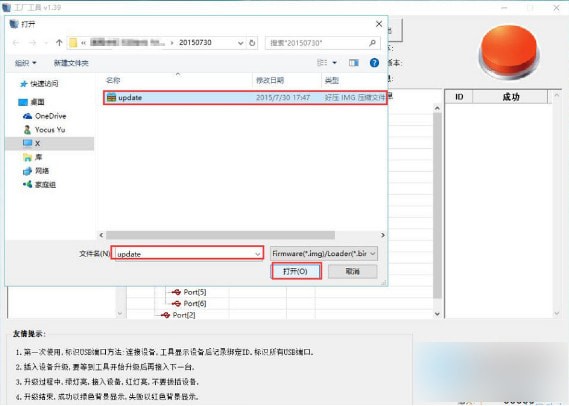Click the 20150730 breadcrumb segment
The height and width of the screenshot is (406, 569).
tap(195, 42)
